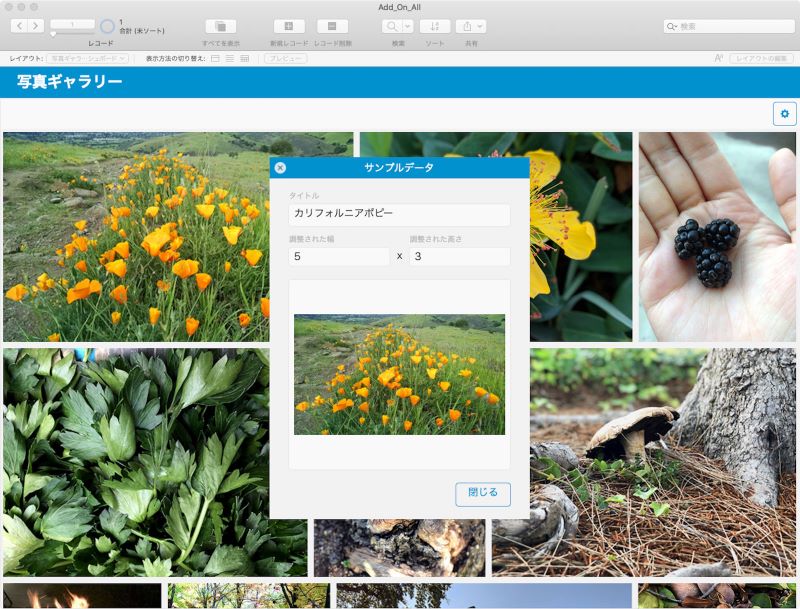The height and width of the screenshot is (609, 800).
Task: Select the tree against blue sky photo
Action: [484, 596]
